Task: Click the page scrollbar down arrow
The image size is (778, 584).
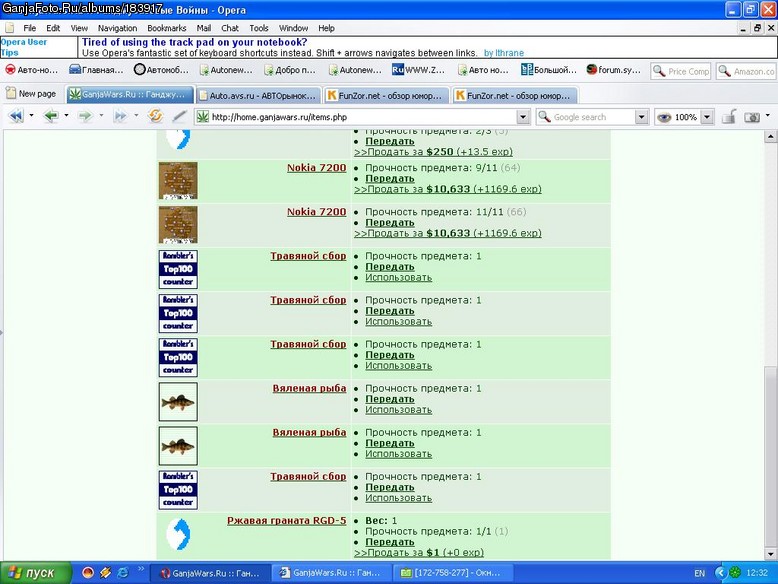Action: [770, 553]
